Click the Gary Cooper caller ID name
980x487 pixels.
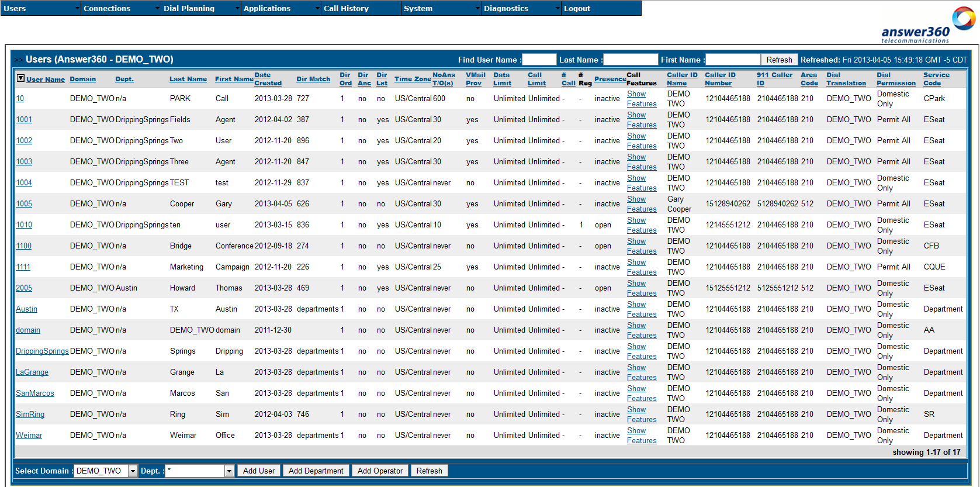click(x=679, y=204)
